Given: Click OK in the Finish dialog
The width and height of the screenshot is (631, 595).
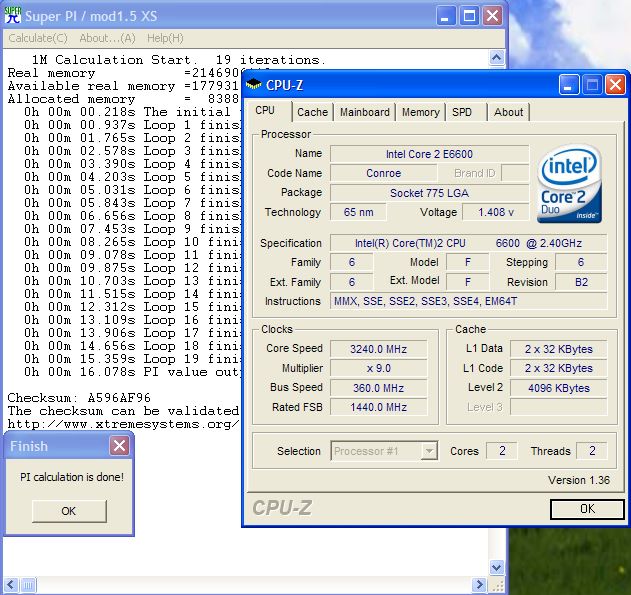Looking at the screenshot, I should [x=69, y=511].
